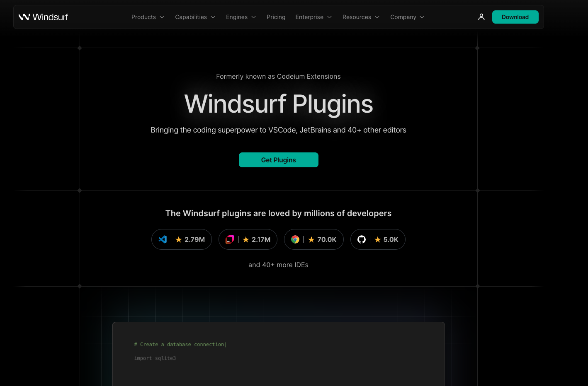Screen dimensions: 588x386
Task: Click the Get Plugins button
Action: (278, 160)
